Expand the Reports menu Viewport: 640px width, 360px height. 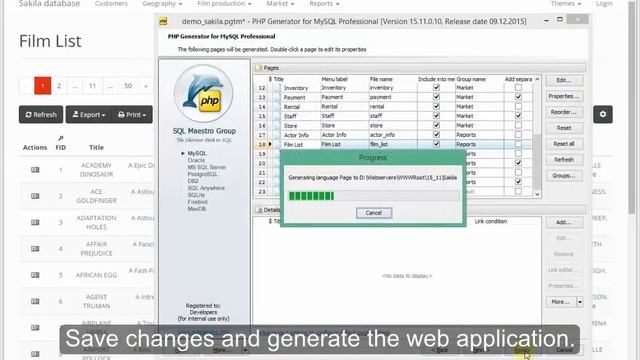click(x=324, y=4)
